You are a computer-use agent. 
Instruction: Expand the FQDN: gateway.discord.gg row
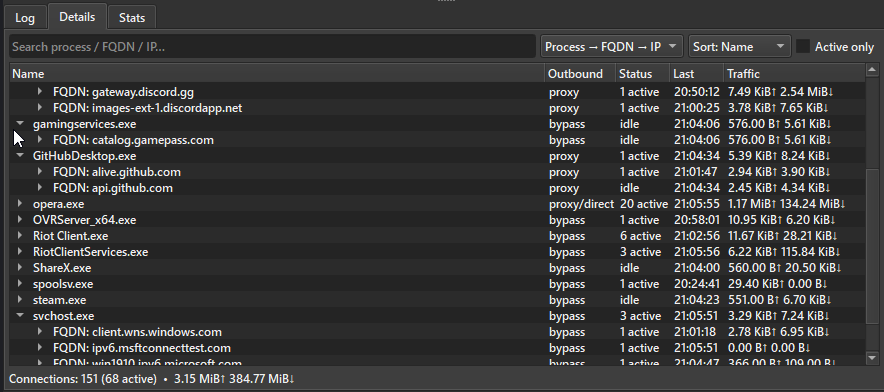(39, 91)
